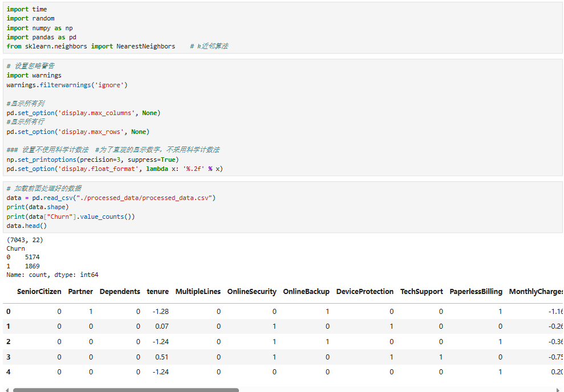Focus the code cell with warnings.filterwarnings
The image size is (564, 392).
tap(283, 117)
